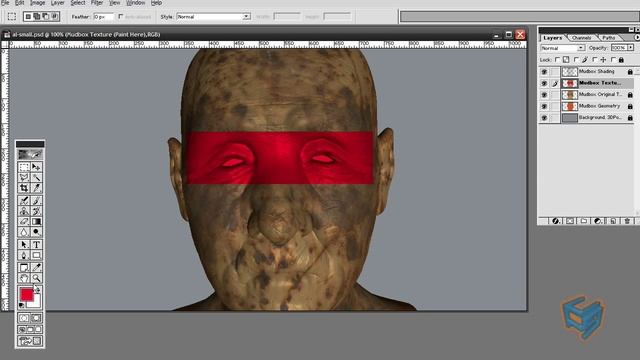This screenshot has height=360, width=640.
Task: Open the Layer menu
Action: 58,2
